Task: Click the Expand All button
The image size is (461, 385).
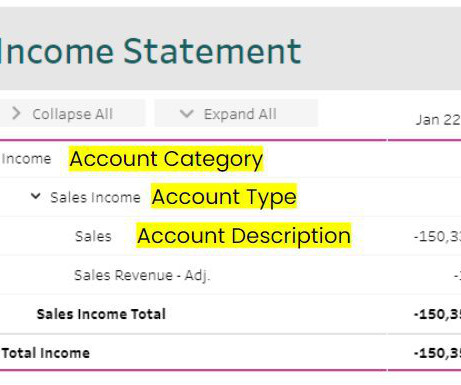Action: (x=236, y=113)
